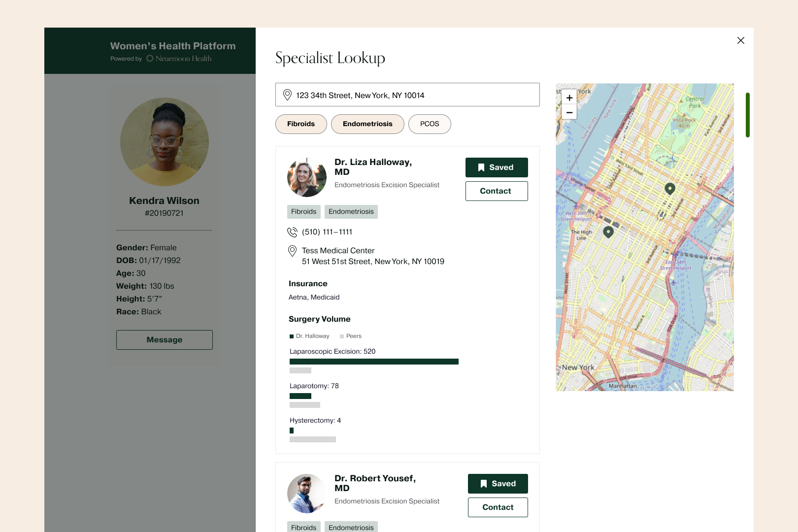
Task: Close the Specialist Lookup panel
Action: 740,40
